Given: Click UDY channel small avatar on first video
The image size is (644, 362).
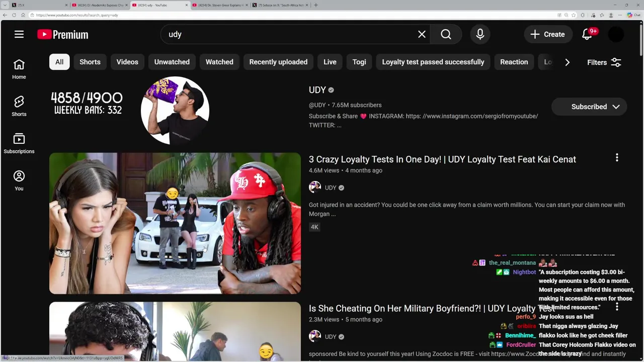Looking at the screenshot, I should 315,187.
